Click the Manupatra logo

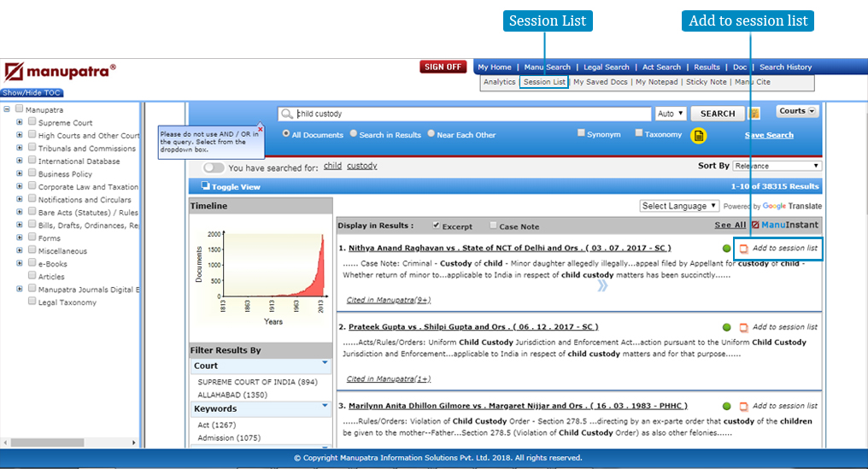coord(61,72)
